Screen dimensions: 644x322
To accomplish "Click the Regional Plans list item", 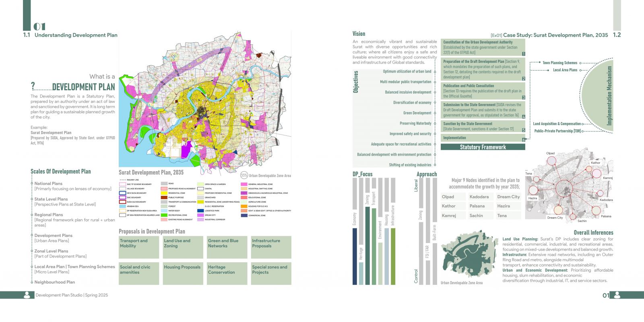I will tap(74, 220).
